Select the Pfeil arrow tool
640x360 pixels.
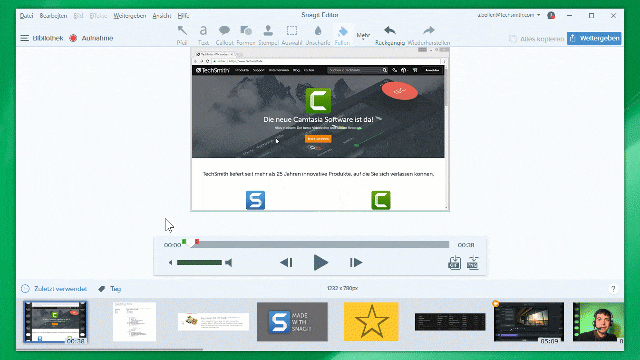pos(182,34)
